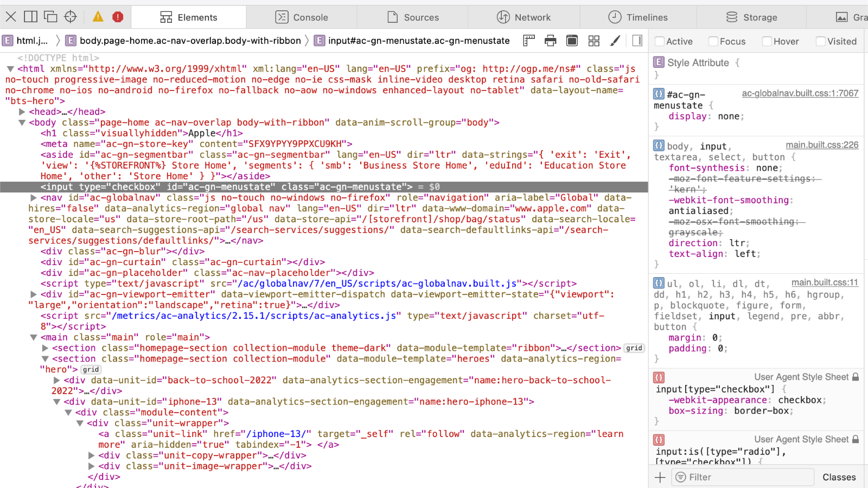Image resolution: width=868 pixels, height=488 pixels.
Task: Enable the Hover pseudo-class checkbox
Action: pyautogui.click(x=767, y=41)
